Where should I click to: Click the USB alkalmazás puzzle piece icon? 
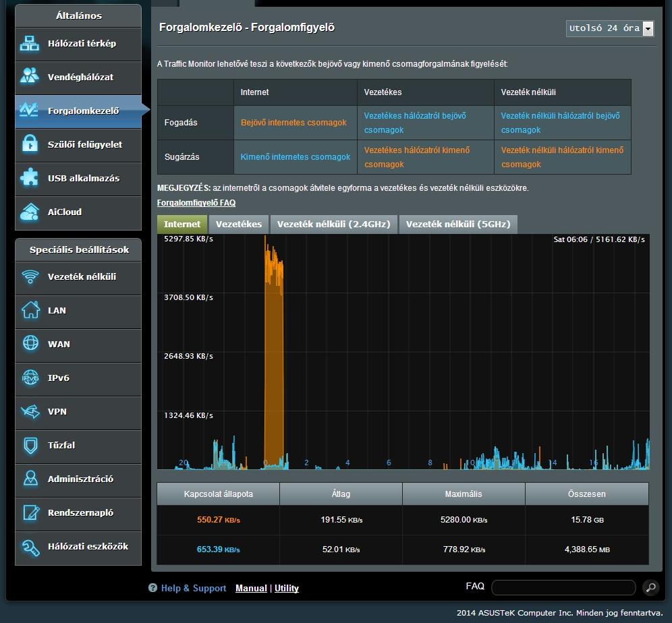[x=30, y=177]
